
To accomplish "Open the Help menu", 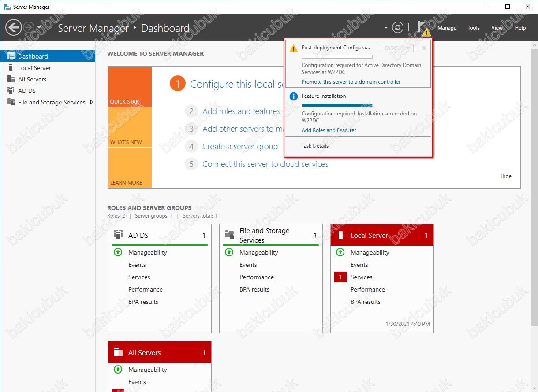I will [520, 28].
